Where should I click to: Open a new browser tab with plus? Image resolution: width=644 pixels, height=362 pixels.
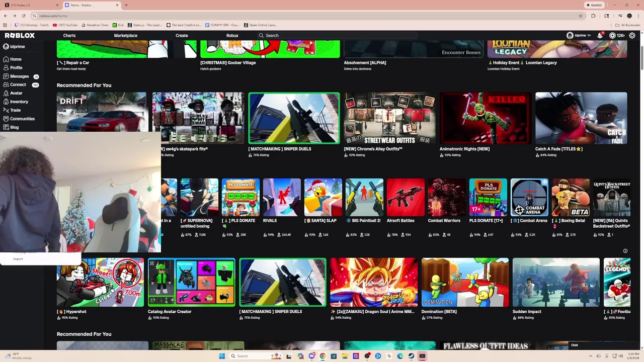[x=126, y=5]
